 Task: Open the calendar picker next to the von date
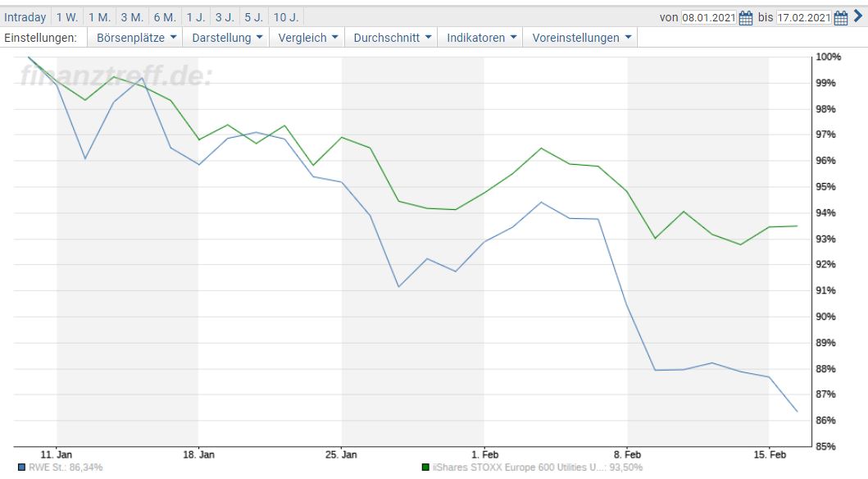(744, 16)
